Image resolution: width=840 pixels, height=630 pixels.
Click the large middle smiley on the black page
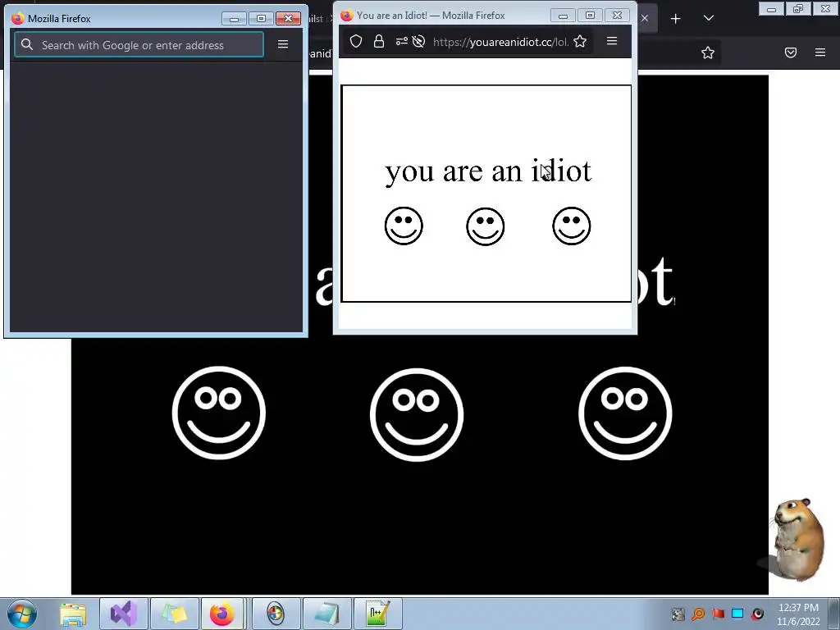click(x=417, y=414)
